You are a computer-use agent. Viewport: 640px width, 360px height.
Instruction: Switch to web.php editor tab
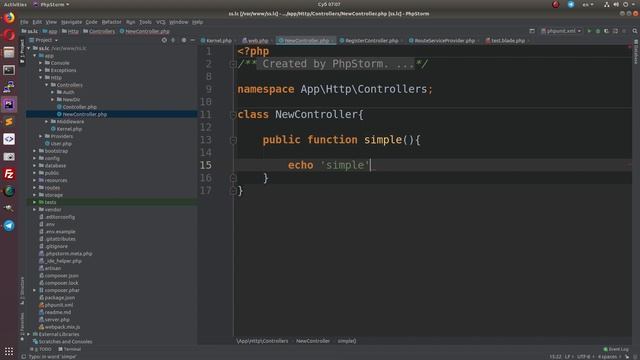click(256, 41)
